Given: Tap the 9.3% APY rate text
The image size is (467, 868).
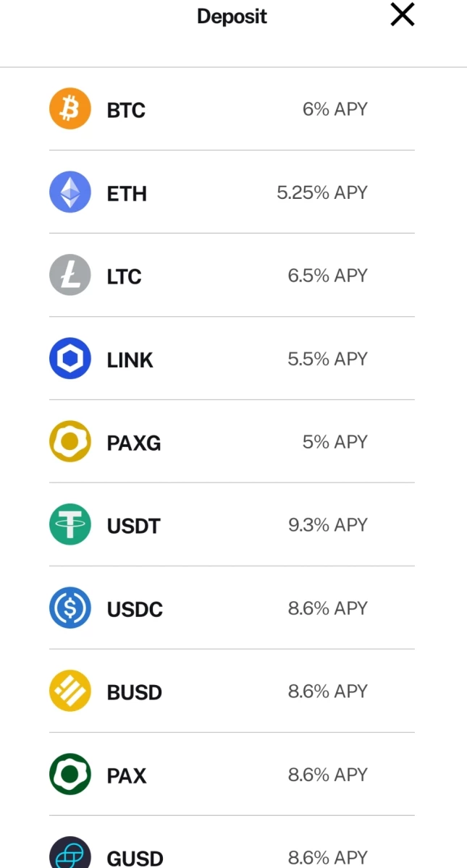Looking at the screenshot, I should tap(328, 525).
